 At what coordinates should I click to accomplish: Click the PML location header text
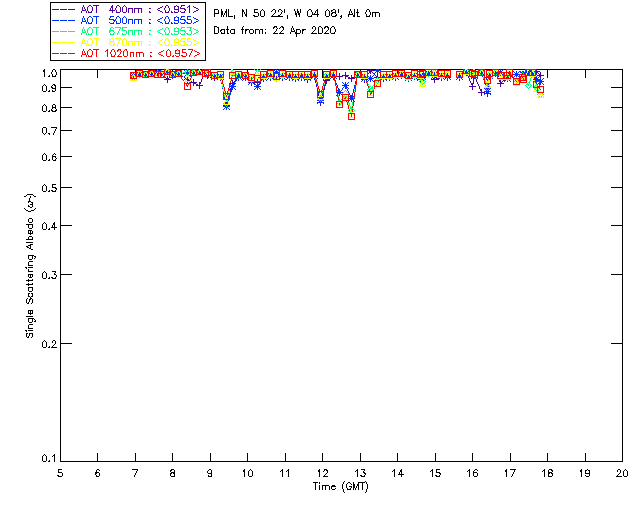(x=297, y=14)
